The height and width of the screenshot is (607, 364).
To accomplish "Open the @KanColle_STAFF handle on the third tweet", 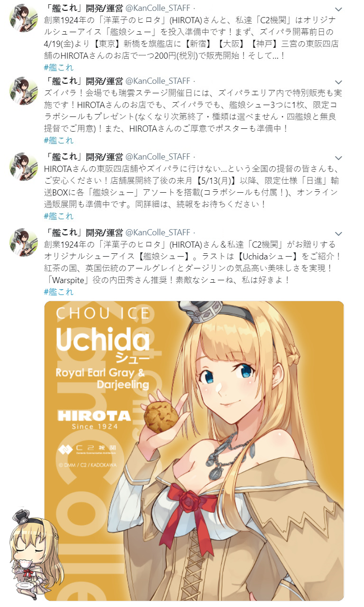I will click(158, 156).
